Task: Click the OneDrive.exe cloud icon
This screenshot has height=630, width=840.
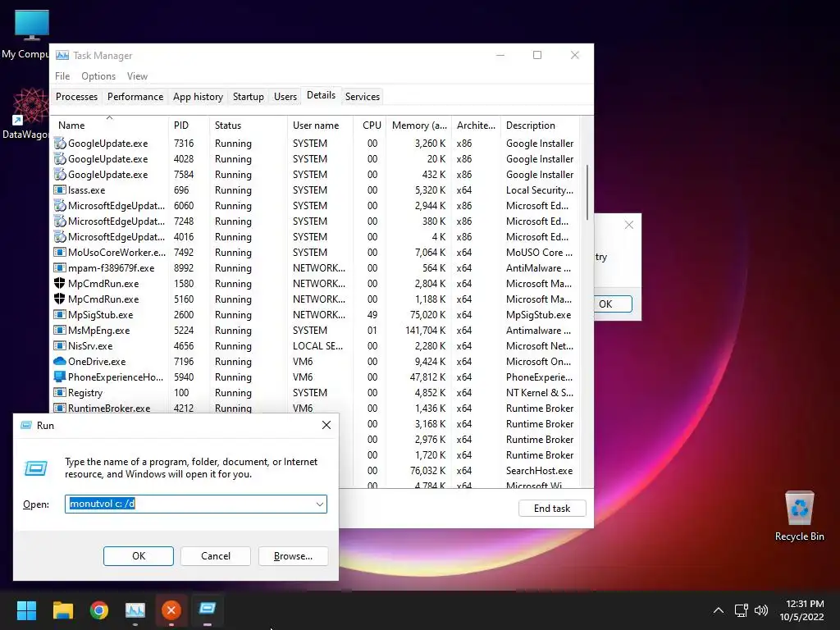Action: tap(59, 361)
